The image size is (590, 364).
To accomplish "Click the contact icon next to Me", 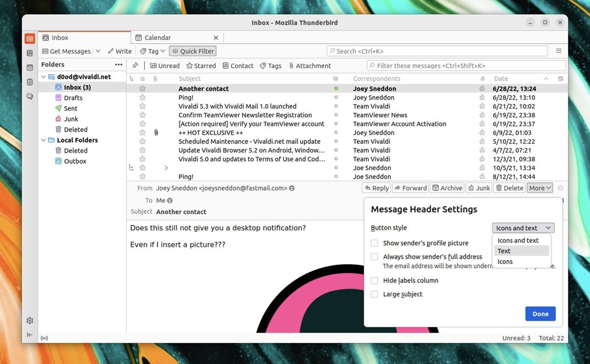I will pyautogui.click(x=170, y=200).
